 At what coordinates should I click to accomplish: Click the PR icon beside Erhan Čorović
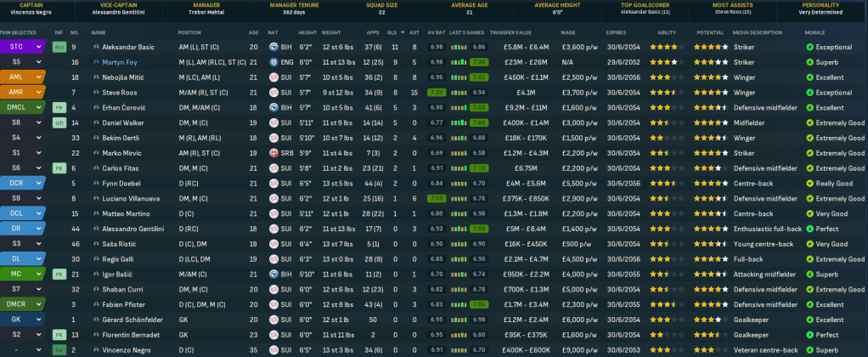click(x=59, y=108)
